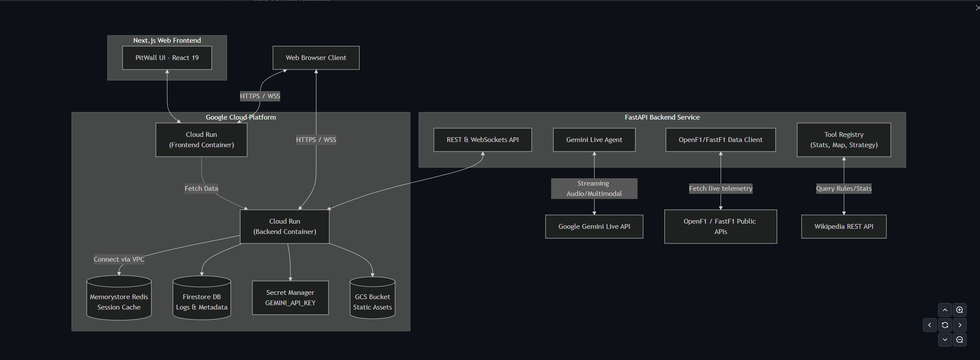Select the Secret Manager GEMINI_API_KEY node
The height and width of the screenshot is (360, 980).
coord(290,298)
